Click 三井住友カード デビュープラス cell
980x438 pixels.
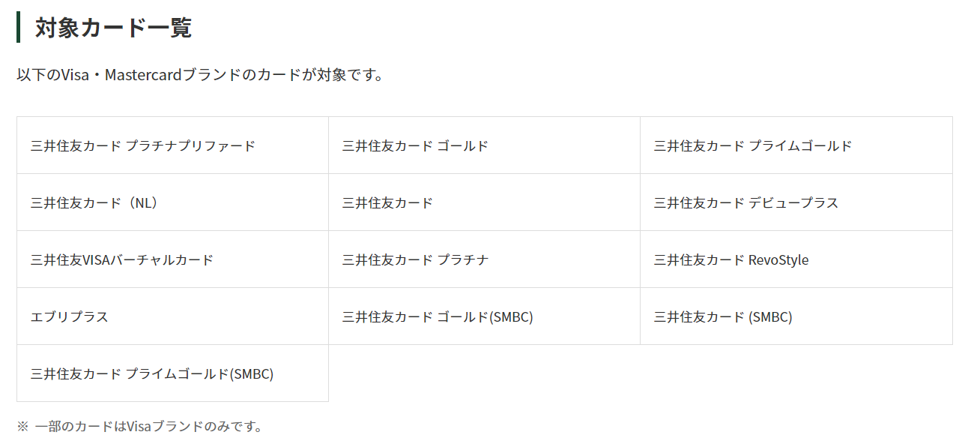tap(796, 202)
